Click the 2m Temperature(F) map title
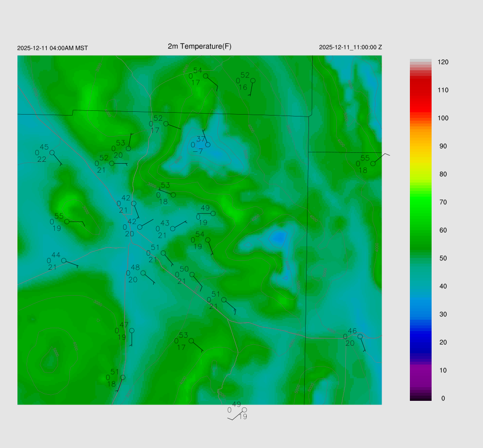 tap(200, 46)
